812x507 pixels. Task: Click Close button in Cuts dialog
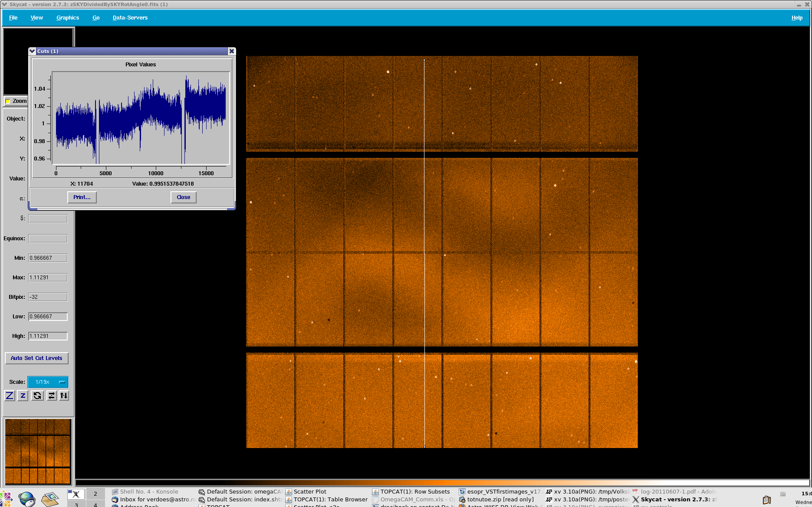(x=183, y=197)
